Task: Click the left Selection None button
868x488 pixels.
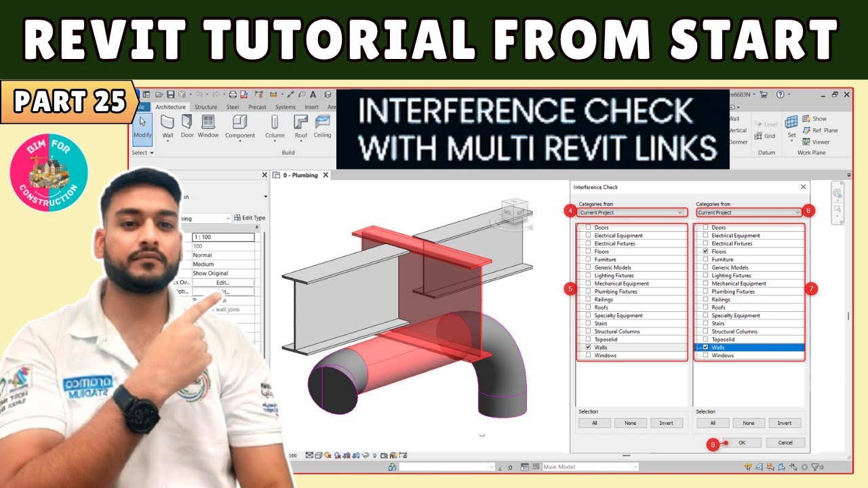Action: click(631, 423)
